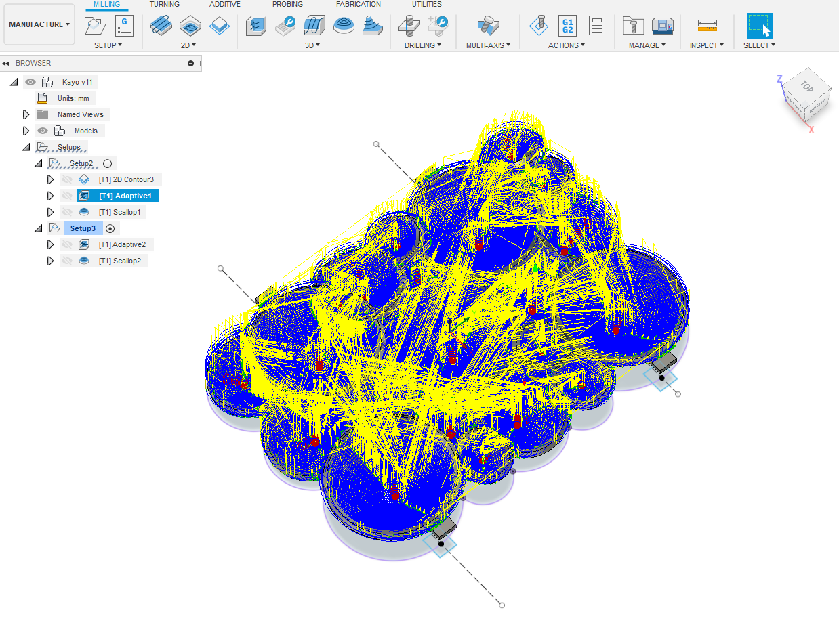Expand the Adaptive2 operation node
Screen dimensions: 839x644
(50, 244)
